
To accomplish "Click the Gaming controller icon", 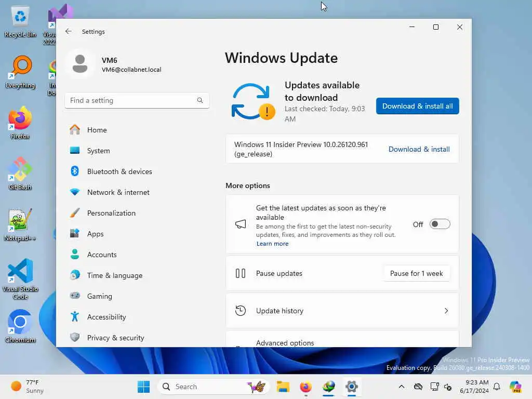I will coord(75,296).
